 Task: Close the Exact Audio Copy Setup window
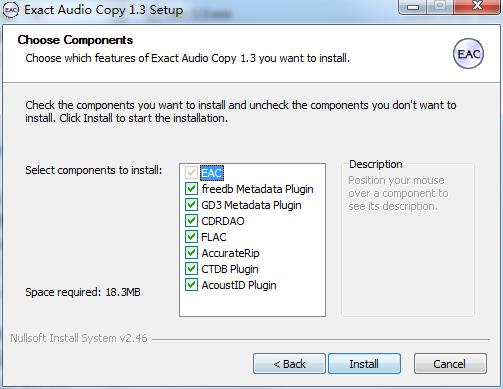coord(477,6)
